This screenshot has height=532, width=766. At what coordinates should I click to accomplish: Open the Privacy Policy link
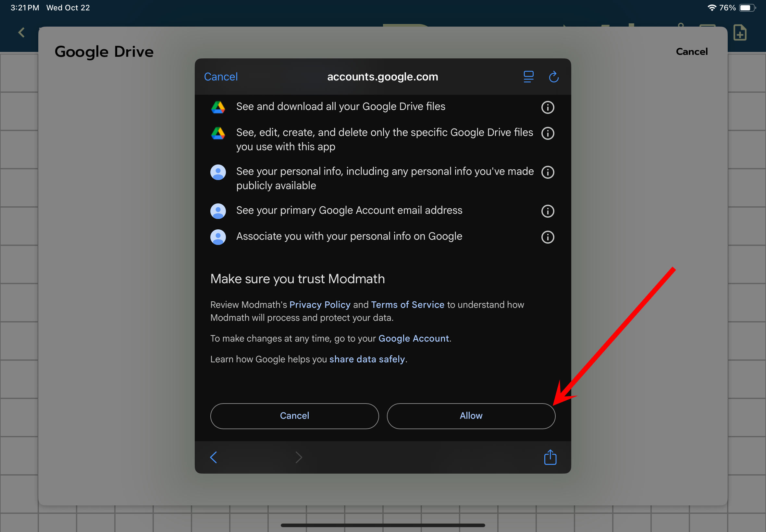(x=319, y=305)
